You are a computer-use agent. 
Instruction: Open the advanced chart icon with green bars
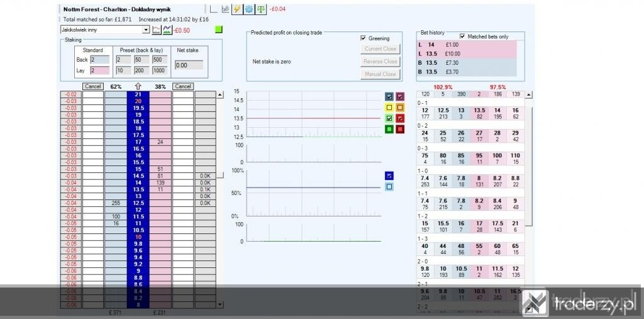pyautogui.click(x=167, y=30)
